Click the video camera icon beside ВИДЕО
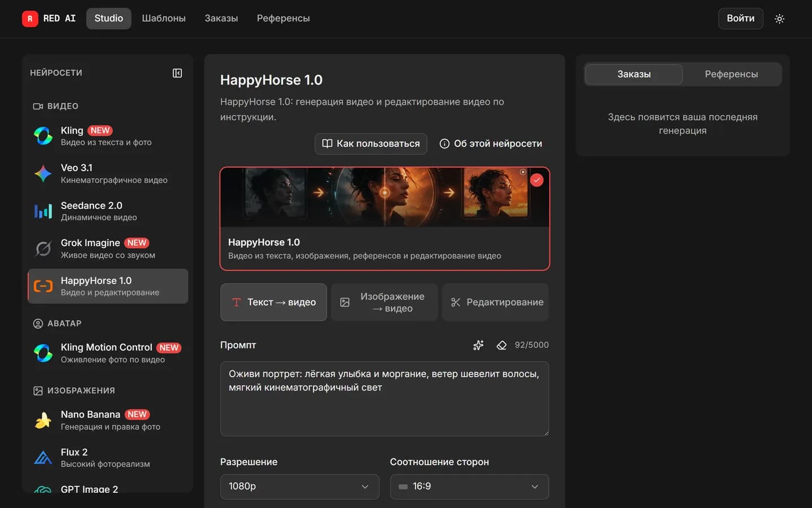Screen dimensions: 812x508 pos(38,106)
